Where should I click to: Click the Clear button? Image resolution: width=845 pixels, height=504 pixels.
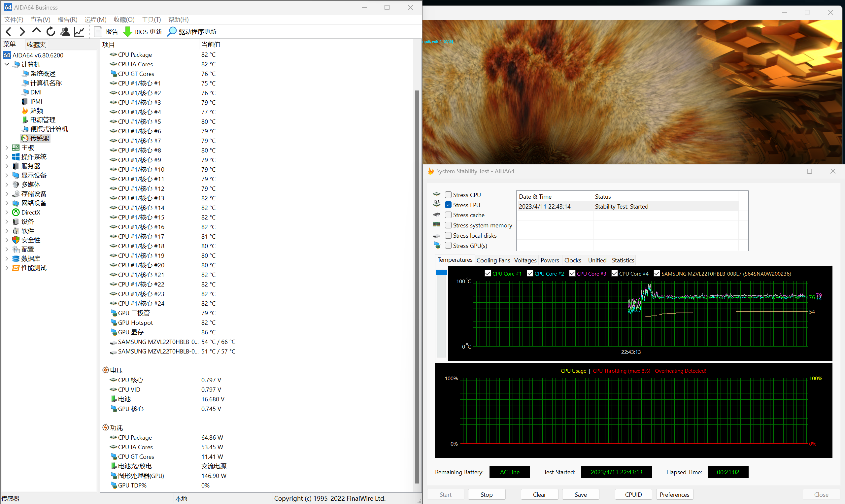pos(539,494)
